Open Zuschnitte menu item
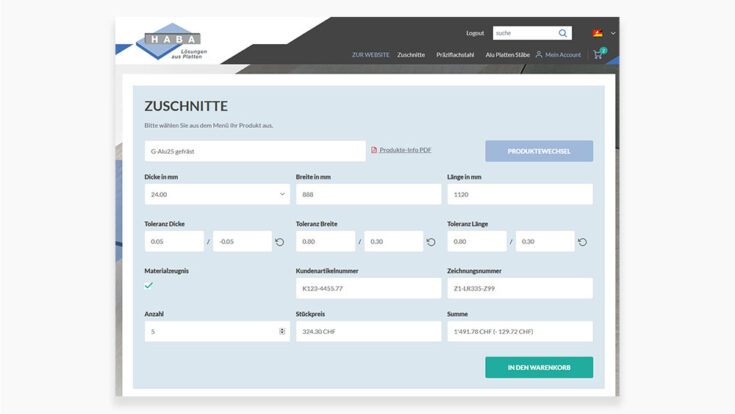 point(411,55)
